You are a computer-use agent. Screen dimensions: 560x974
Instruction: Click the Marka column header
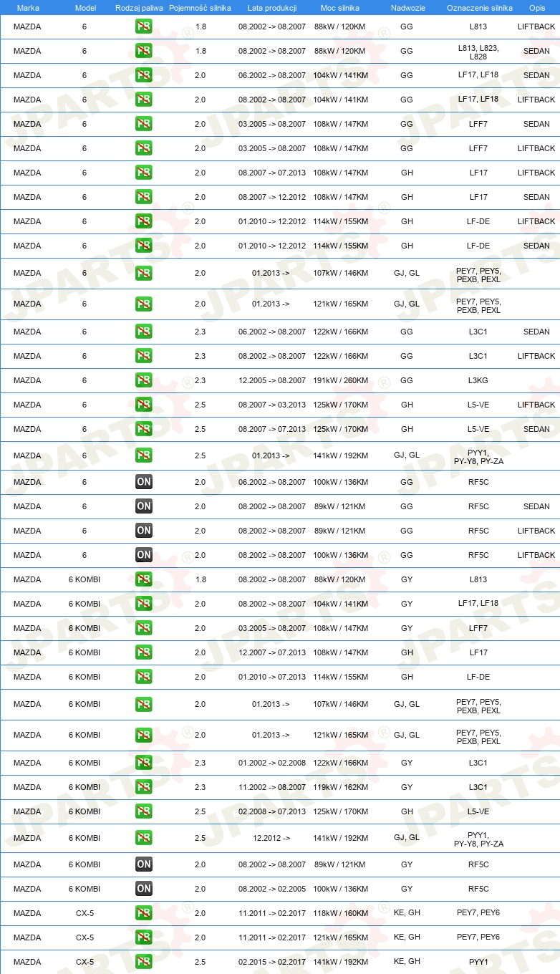point(28,7)
